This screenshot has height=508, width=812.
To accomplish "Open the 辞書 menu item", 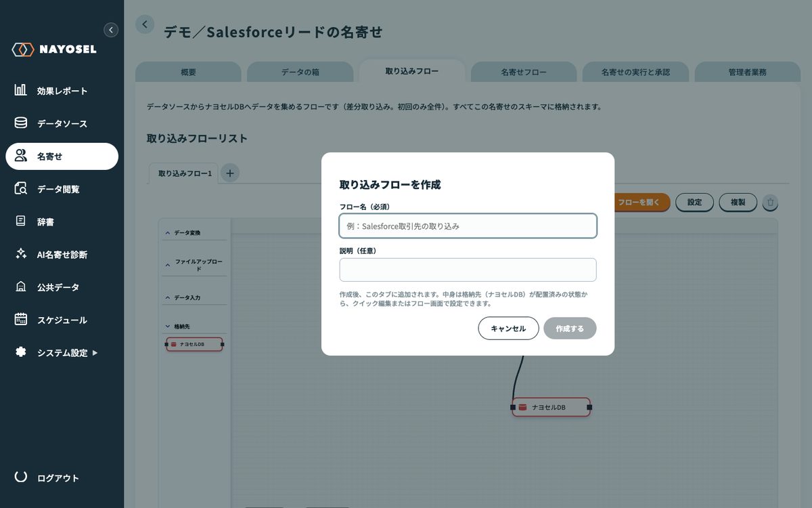I will [62, 221].
